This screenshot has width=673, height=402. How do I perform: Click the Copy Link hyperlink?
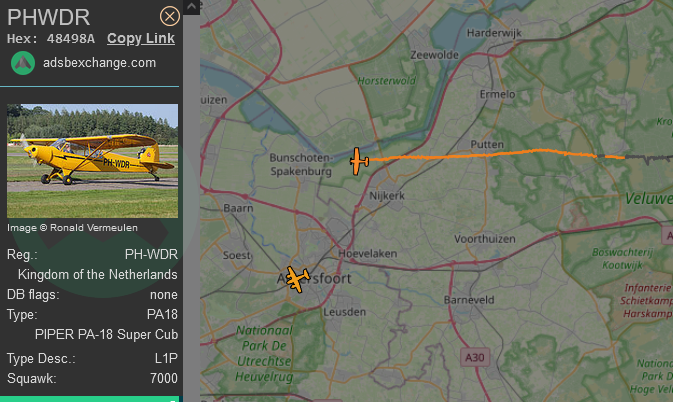coord(141,38)
